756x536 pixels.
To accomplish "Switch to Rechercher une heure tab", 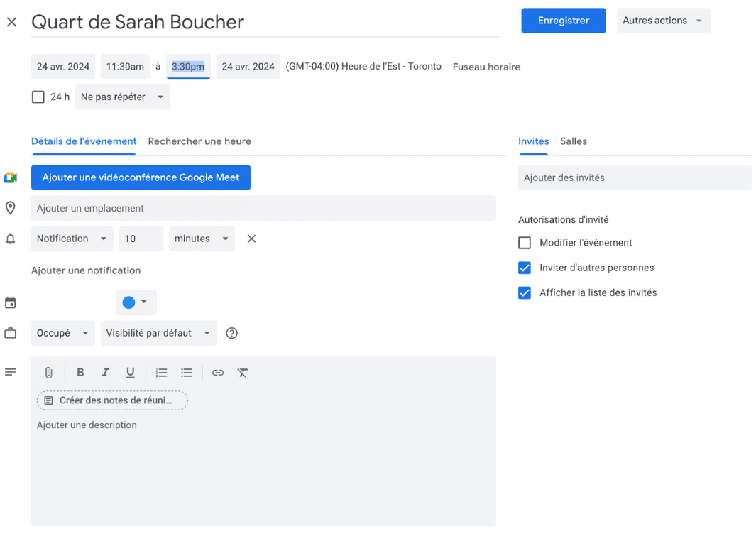I will (x=199, y=141).
